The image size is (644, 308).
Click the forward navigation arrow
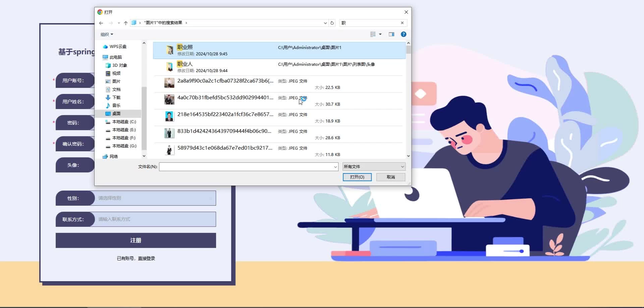[111, 23]
